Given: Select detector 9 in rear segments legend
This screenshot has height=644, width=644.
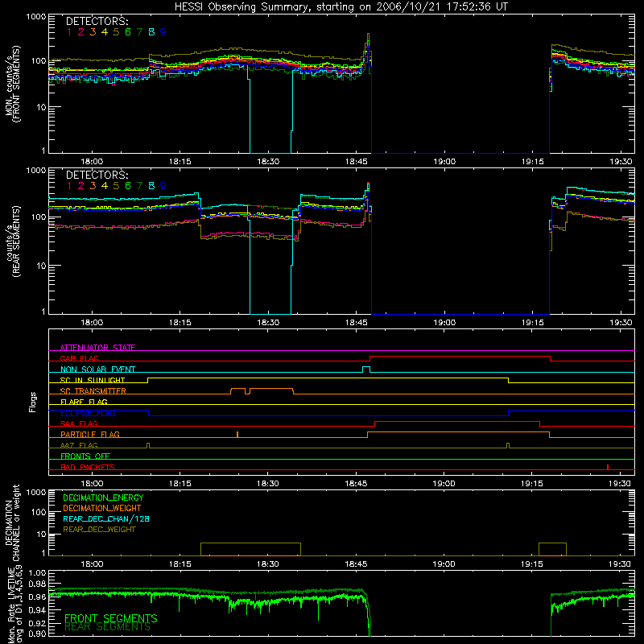Looking at the screenshot, I should [x=163, y=186].
